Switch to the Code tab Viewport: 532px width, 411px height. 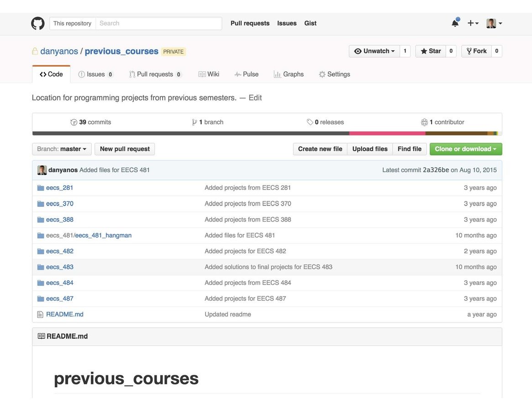point(51,74)
